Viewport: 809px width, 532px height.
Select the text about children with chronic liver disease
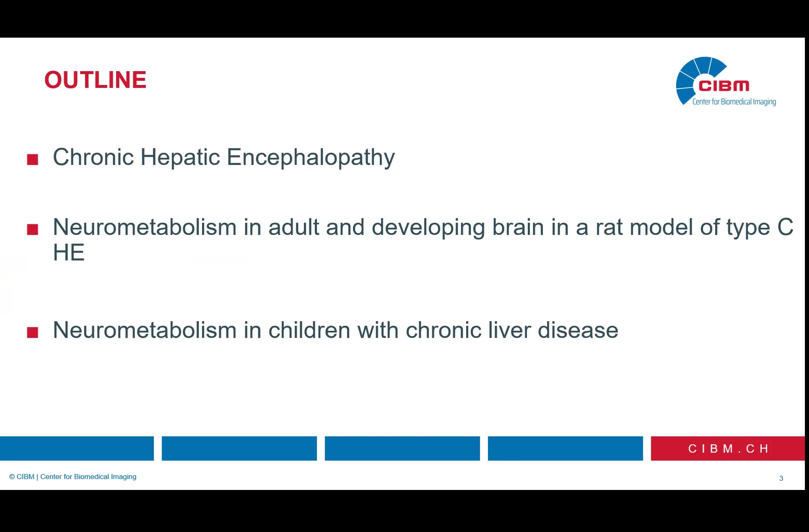pos(335,330)
